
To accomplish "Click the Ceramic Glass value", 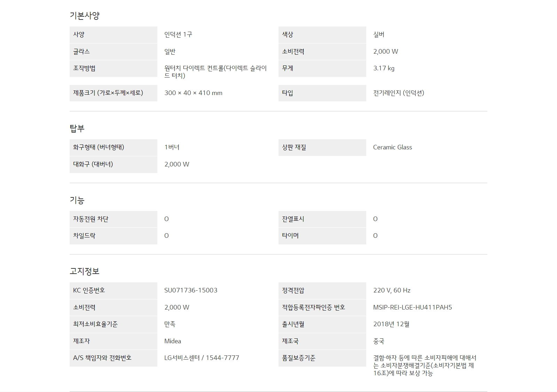I will click(392, 147).
